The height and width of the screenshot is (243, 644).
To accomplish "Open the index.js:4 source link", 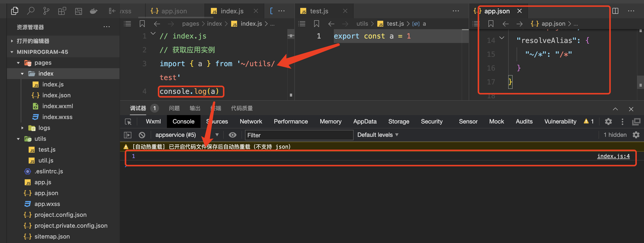I will click(x=613, y=156).
